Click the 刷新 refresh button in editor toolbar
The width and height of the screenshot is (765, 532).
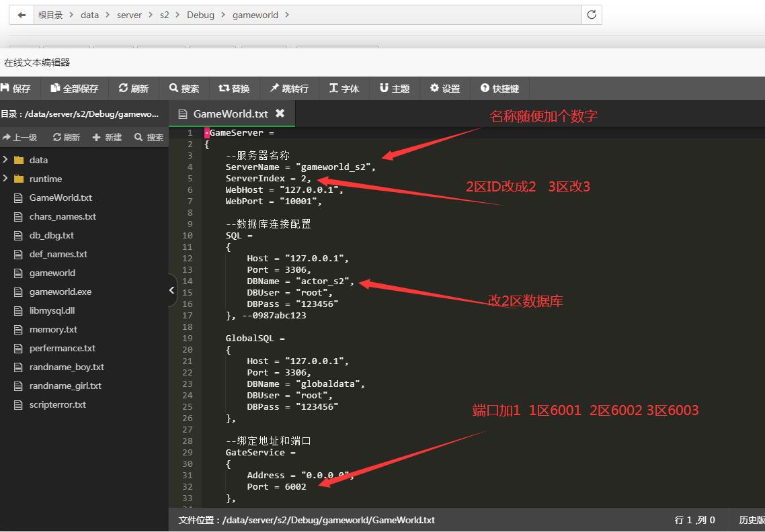tap(134, 88)
